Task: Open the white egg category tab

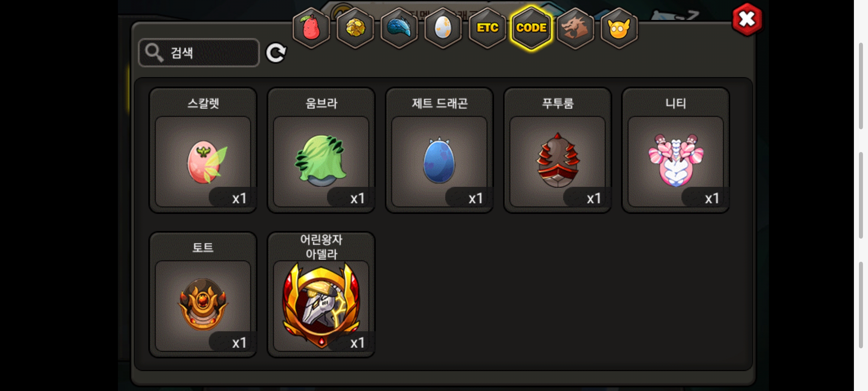Action: (443, 28)
